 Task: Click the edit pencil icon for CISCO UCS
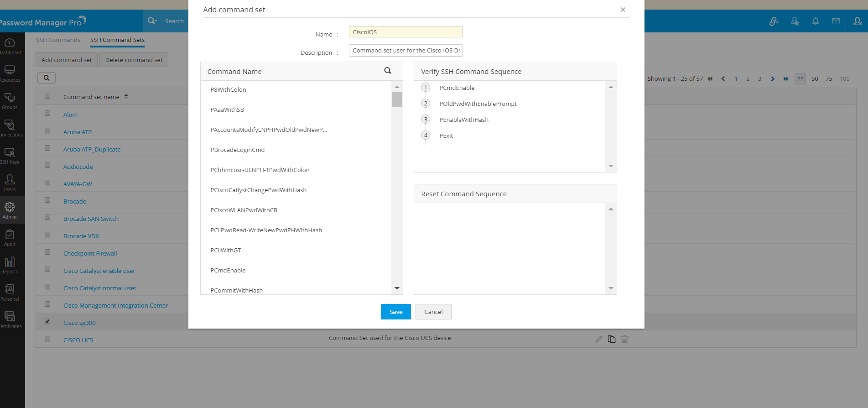click(599, 339)
